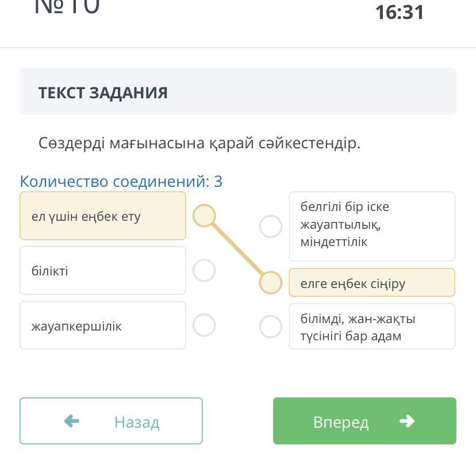Pick the "белгілі бір іске жауаптылық, міндеттілік" card
Image resolution: width=476 pixels, height=476 pixels.
(372, 227)
